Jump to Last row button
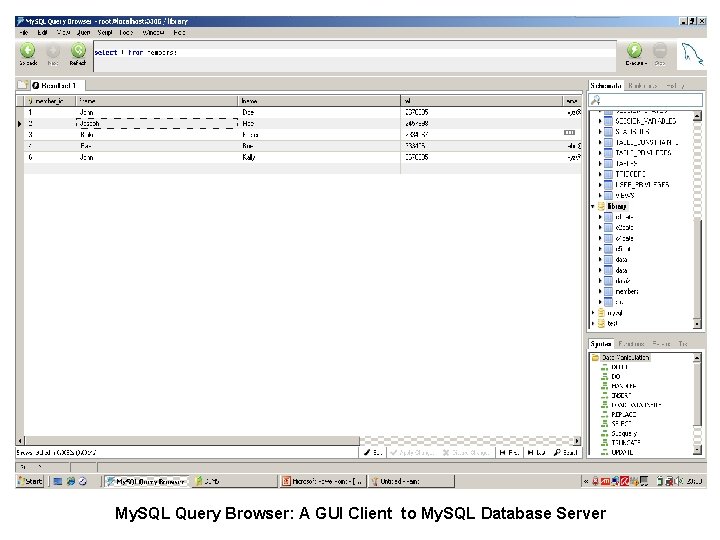720x540 pixels. pos(536,453)
